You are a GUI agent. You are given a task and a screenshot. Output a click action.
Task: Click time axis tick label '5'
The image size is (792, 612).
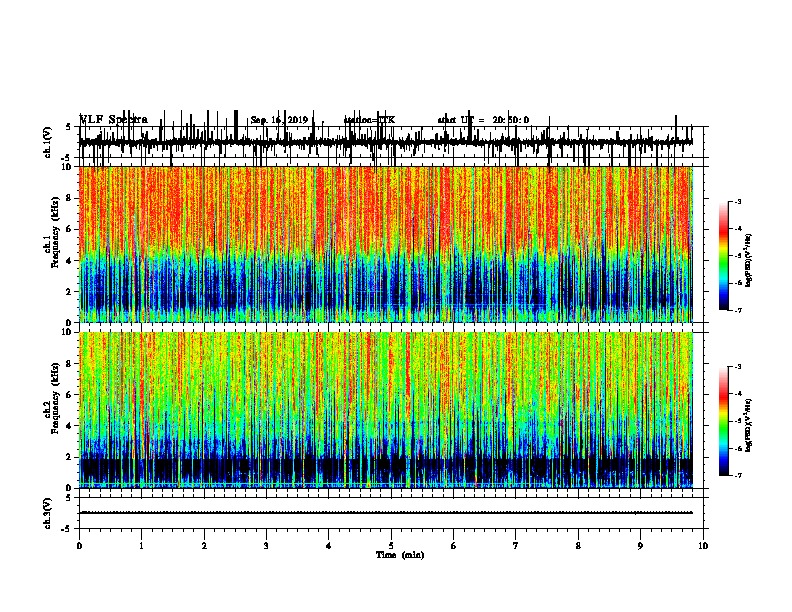(x=391, y=545)
